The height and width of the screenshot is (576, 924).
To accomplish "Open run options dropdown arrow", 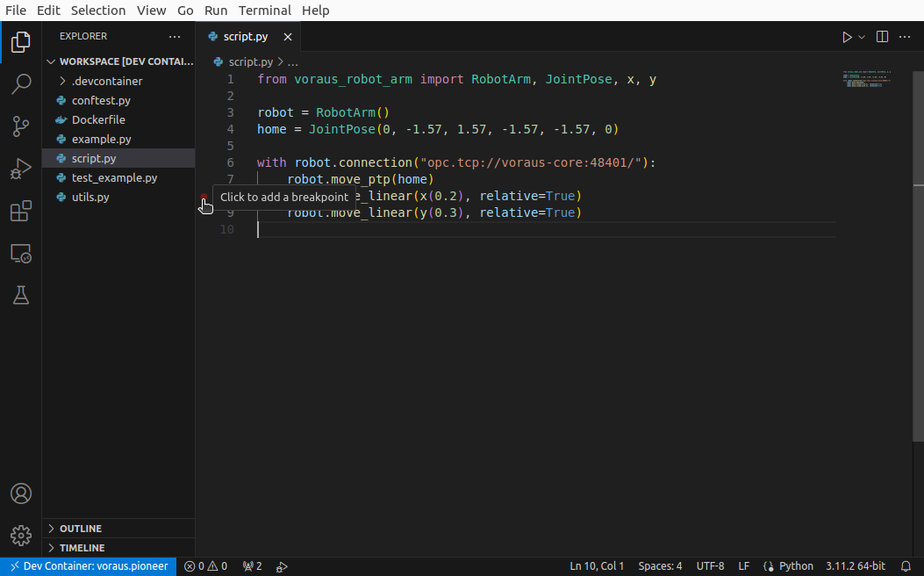I will 862,37.
